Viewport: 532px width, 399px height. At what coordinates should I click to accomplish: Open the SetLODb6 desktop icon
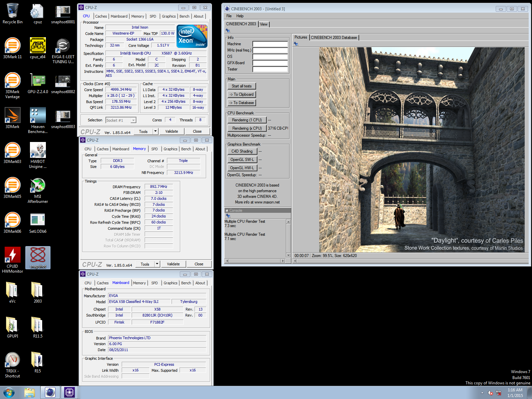click(38, 223)
